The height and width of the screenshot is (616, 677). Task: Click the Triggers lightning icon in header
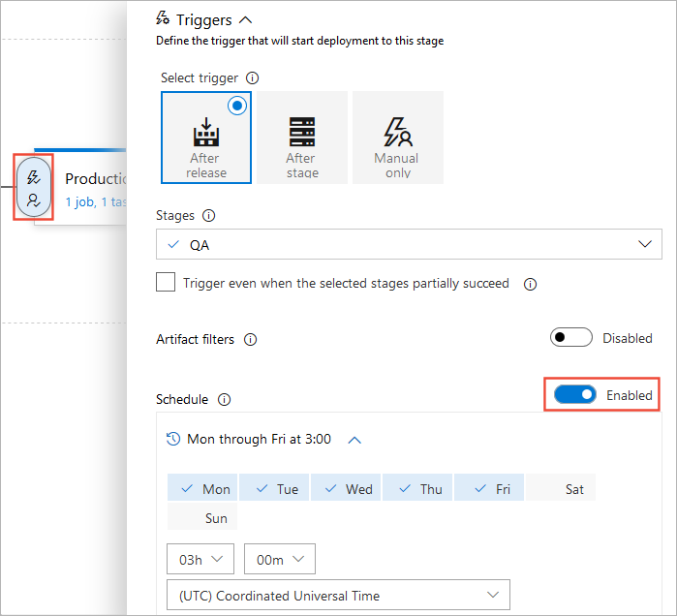163,18
